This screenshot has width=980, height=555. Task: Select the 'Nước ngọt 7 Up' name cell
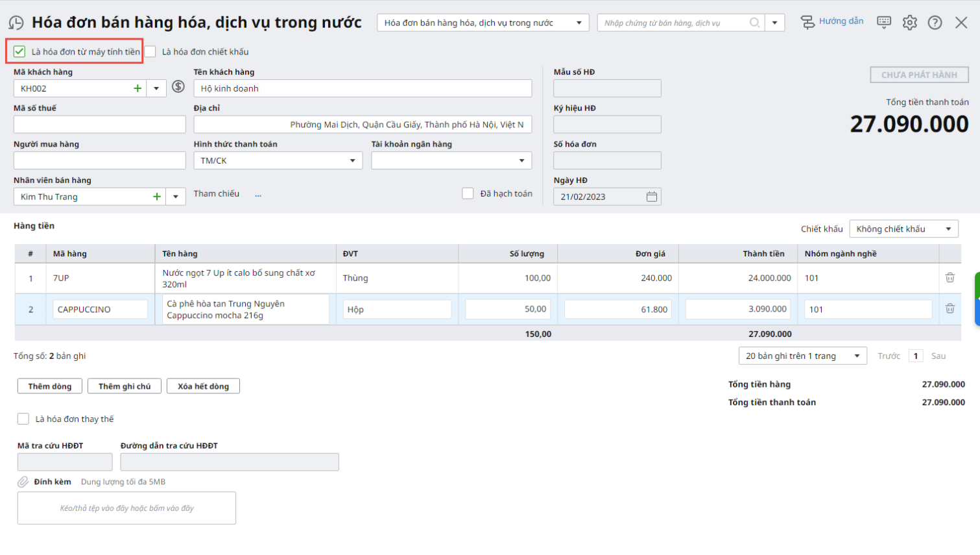(x=246, y=278)
